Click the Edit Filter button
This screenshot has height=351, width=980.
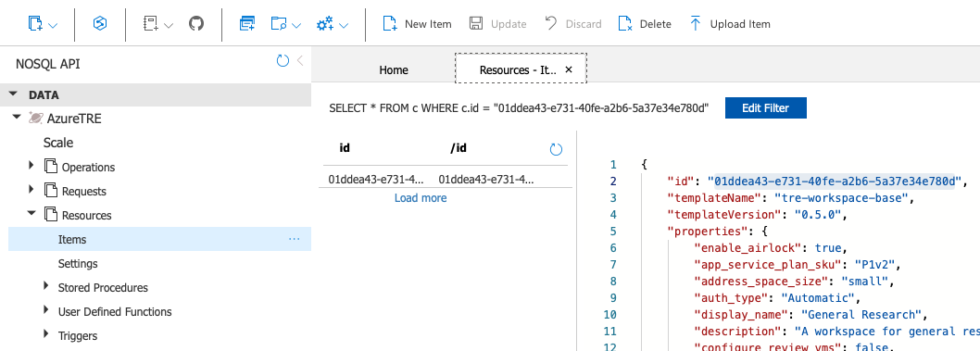pos(766,107)
